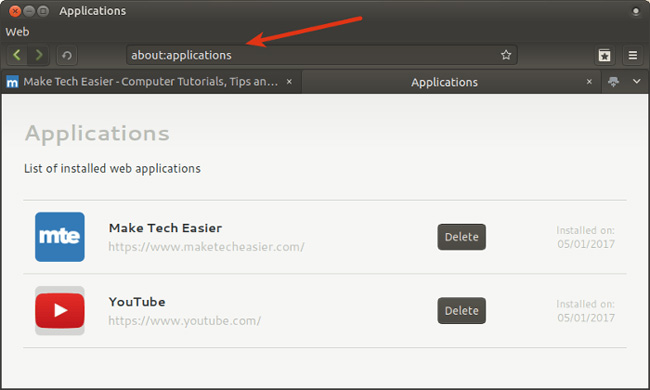This screenshot has height=390, width=650.
Task: Select the Applications tab
Action: click(451, 82)
